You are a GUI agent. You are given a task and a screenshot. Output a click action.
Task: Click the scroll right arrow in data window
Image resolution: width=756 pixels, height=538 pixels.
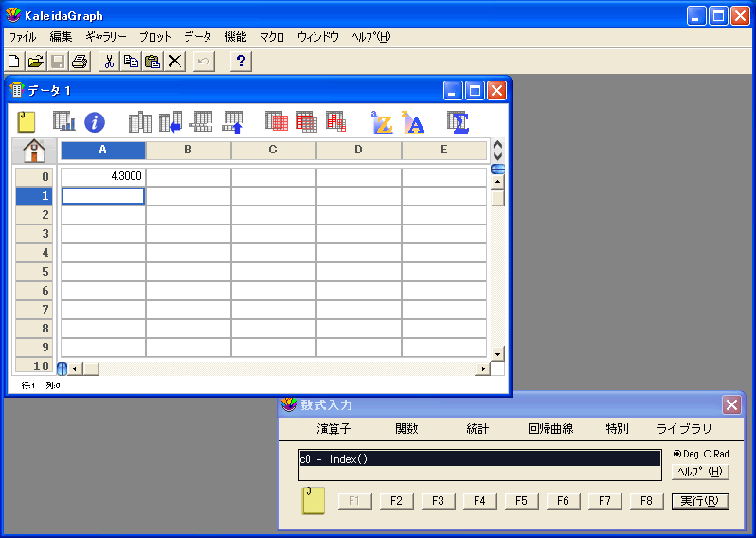pos(482,368)
